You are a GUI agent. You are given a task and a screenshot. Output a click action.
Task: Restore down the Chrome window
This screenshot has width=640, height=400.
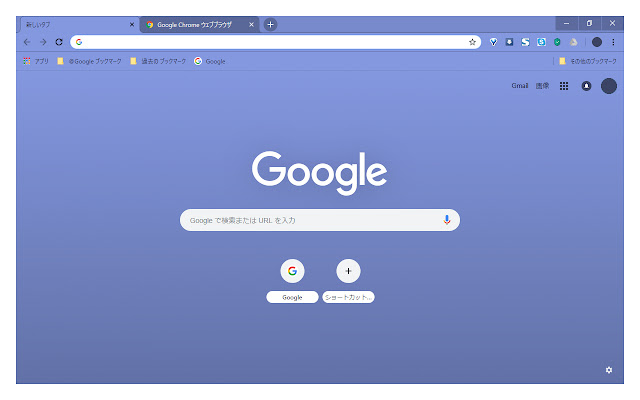click(589, 23)
